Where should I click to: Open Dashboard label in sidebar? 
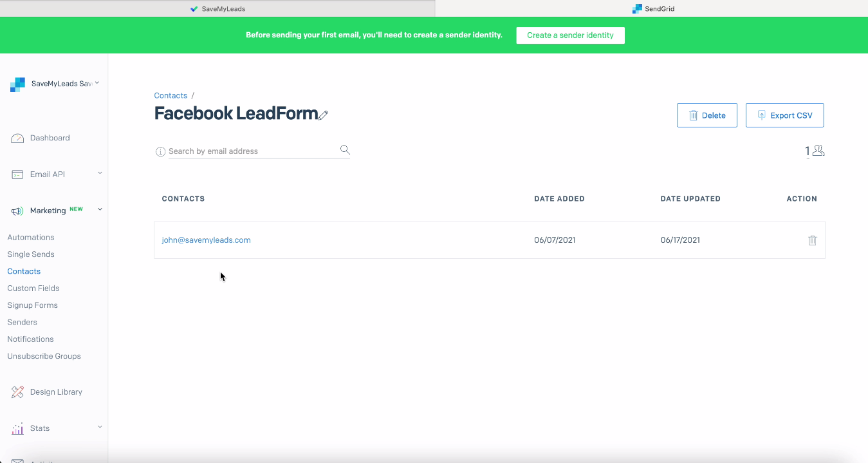50,138
